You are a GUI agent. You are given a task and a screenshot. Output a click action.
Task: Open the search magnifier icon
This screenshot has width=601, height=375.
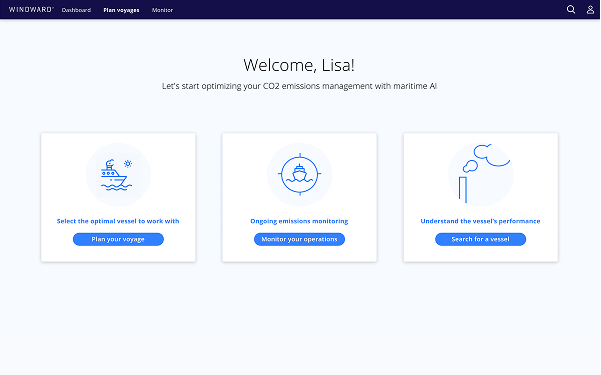pyautogui.click(x=571, y=10)
